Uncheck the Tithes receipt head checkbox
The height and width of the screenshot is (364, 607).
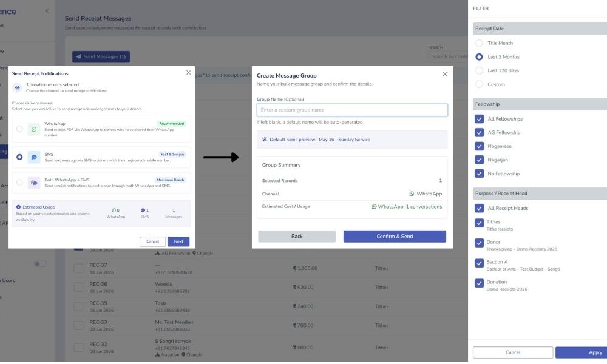click(480, 223)
